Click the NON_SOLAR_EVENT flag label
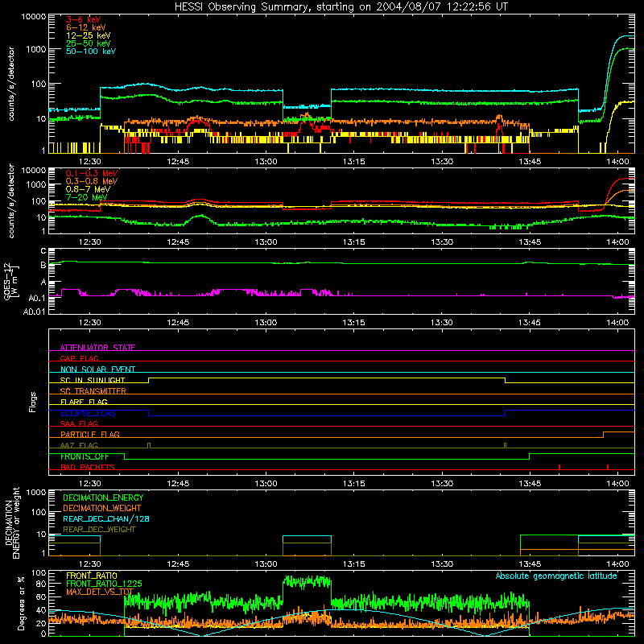This screenshot has width=644, height=644. (97, 369)
